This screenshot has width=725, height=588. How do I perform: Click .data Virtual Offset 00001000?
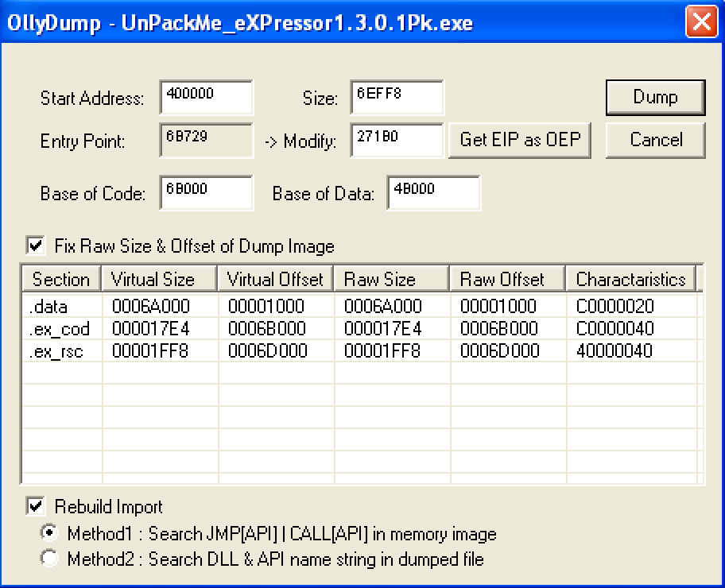tap(266, 306)
